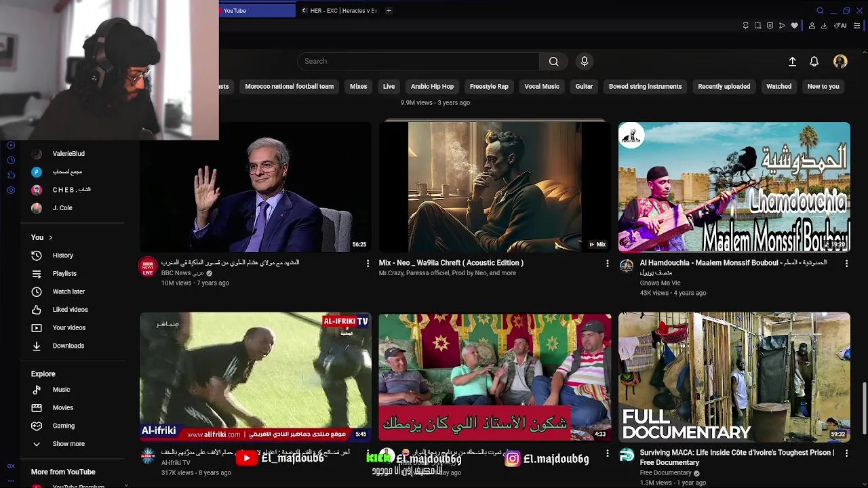Click the Free Documentary channel avatar
The width and height of the screenshot is (868, 488).
click(x=627, y=455)
